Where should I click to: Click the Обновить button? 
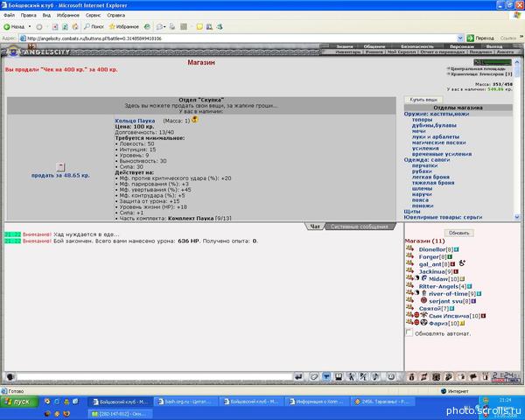click(x=459, y=233)
